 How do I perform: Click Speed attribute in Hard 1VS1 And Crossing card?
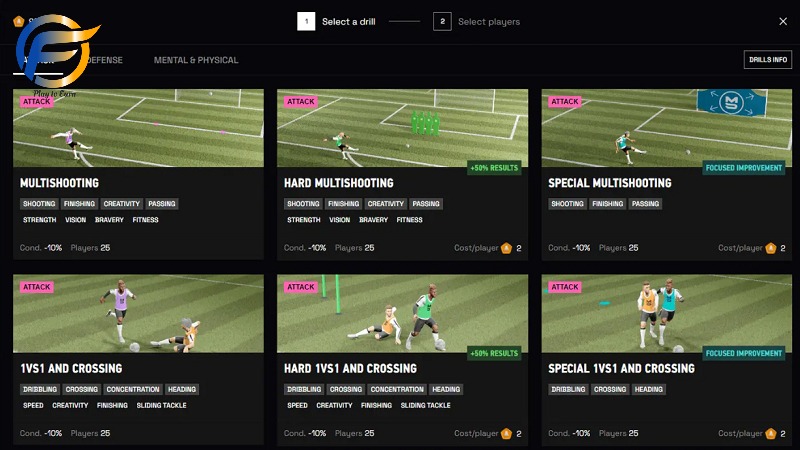click(x=297, y=406)
